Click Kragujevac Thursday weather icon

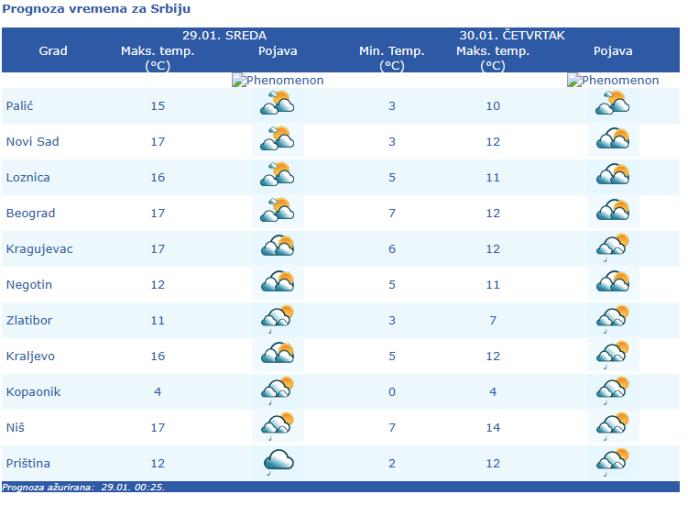613,247
